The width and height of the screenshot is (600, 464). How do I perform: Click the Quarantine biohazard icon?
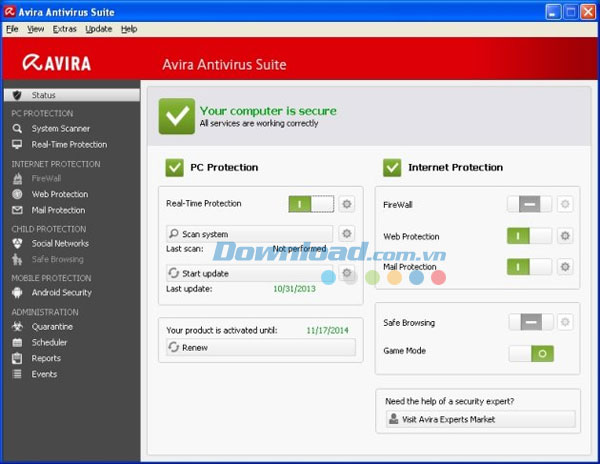17,326
